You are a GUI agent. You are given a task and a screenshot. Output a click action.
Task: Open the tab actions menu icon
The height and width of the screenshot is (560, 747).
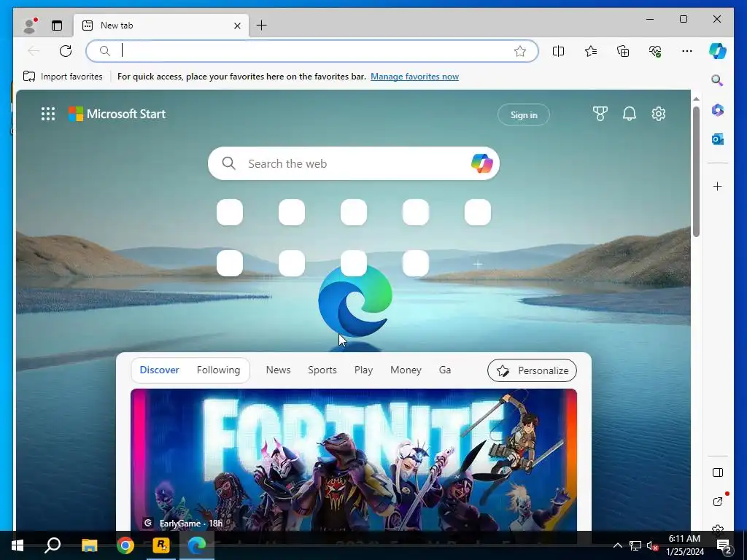(x=57, y=26)
